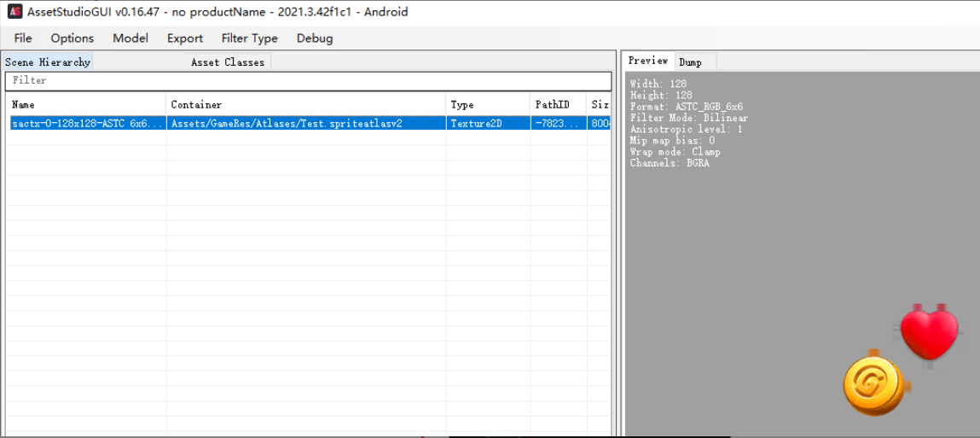The image size is (980, 438).
Task: Click the AssetStudio app icon in title bar
Action: coord(15,11)
